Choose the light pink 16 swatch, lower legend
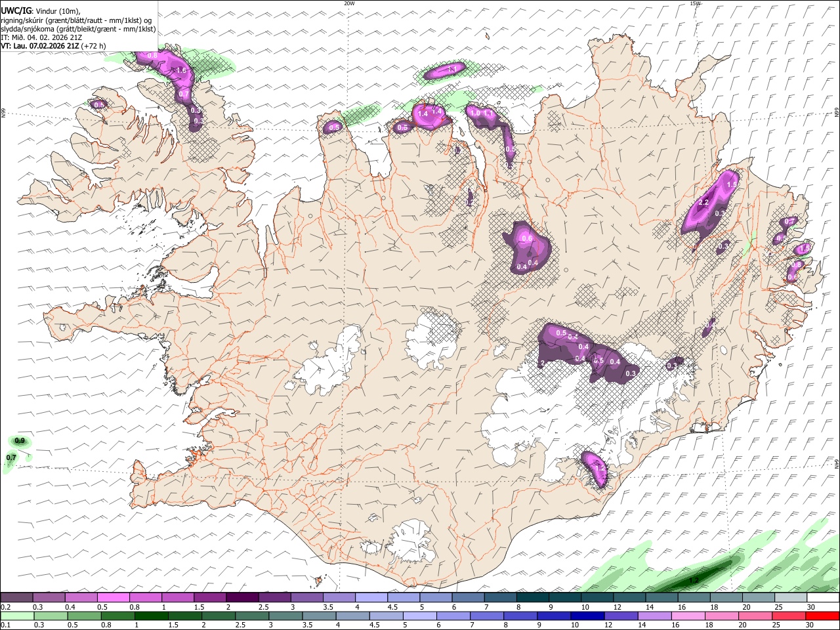The image size is (840, 630). (689, 616)
